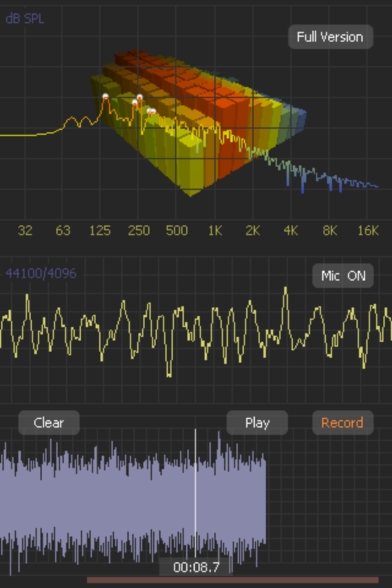The image size is (392, 588).
Task: Click the 32 Hz frequency label
Action: (x=25, y=230)
